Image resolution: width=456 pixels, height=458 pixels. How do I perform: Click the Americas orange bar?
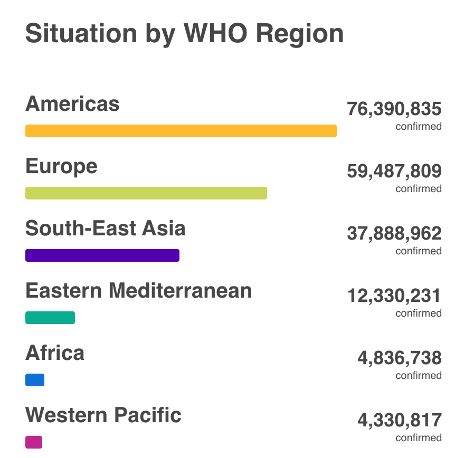click(181, 131)
